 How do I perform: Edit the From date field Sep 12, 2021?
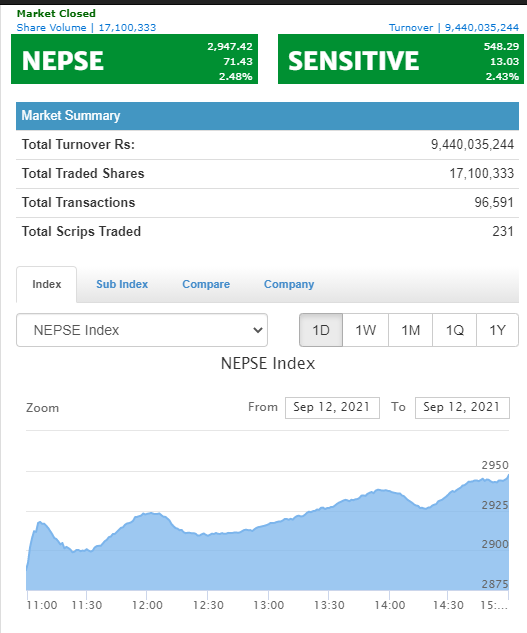[332, 408]
